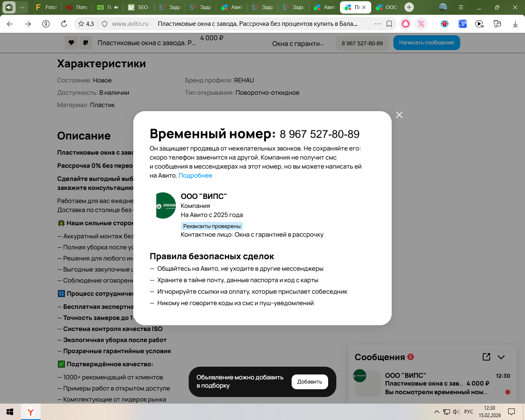525x420 pixels.
Task: Collapse the Сообщения panel
Action: [x=501, y=357]
